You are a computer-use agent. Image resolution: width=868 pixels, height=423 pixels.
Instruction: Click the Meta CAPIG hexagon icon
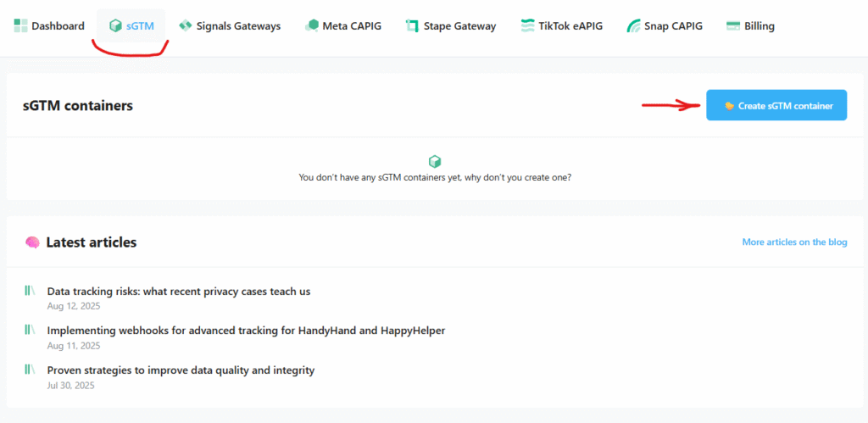[312, 25]
